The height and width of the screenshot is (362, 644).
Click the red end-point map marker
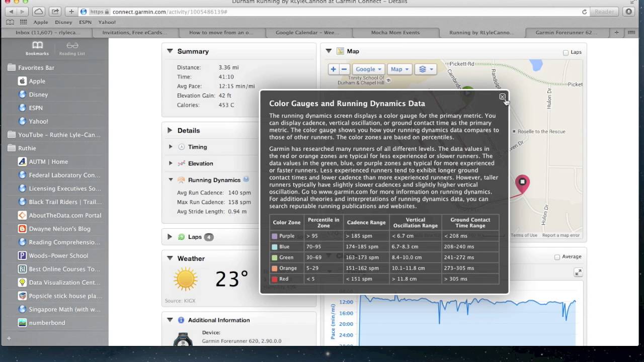[522, 183]
